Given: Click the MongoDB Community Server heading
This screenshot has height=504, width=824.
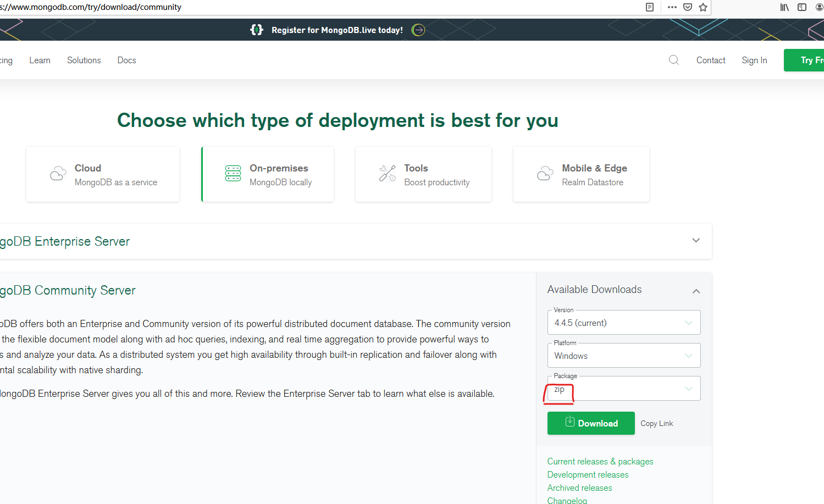Looking at the screenshot, I should (x=68, y=290).
